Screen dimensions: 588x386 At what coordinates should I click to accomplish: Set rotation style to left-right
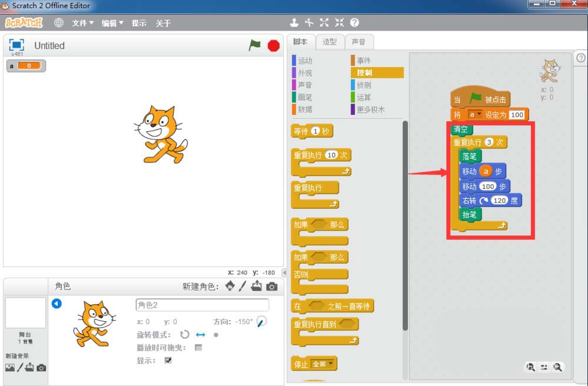pos(201,334)
